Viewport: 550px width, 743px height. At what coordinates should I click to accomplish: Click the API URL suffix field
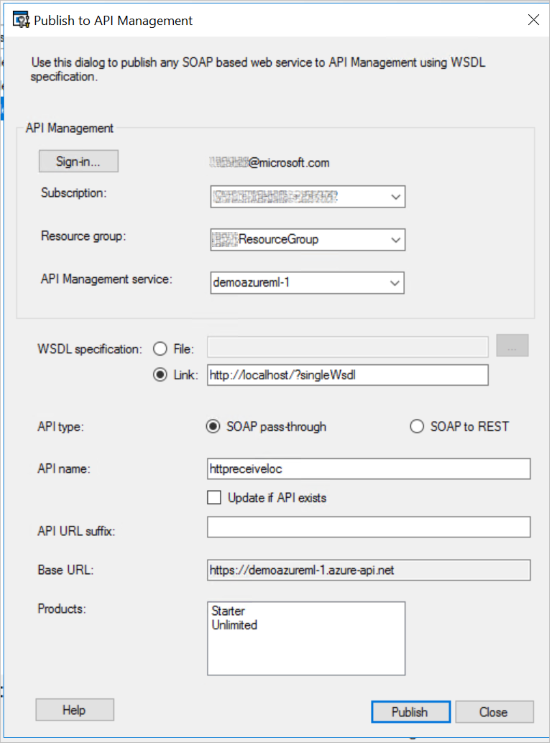pyautogui.click(x=369, y=527)
